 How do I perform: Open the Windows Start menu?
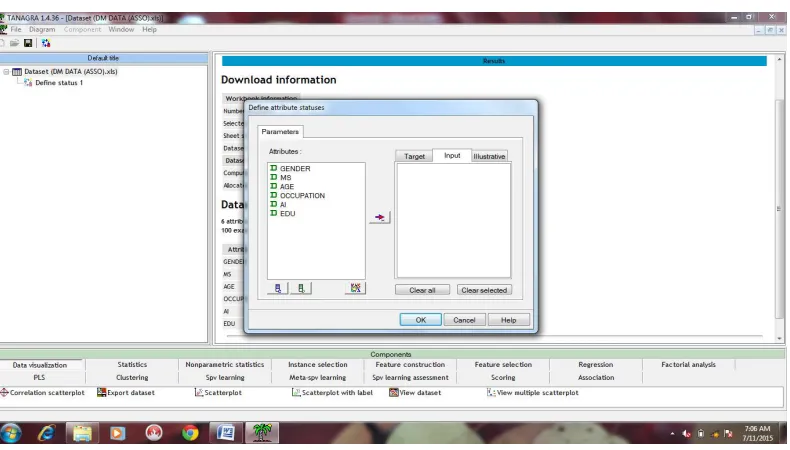pyautogui.click(x=11, y=433)
